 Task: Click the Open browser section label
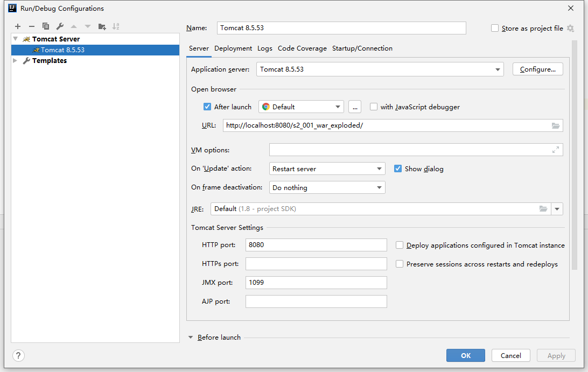(214, 89)
